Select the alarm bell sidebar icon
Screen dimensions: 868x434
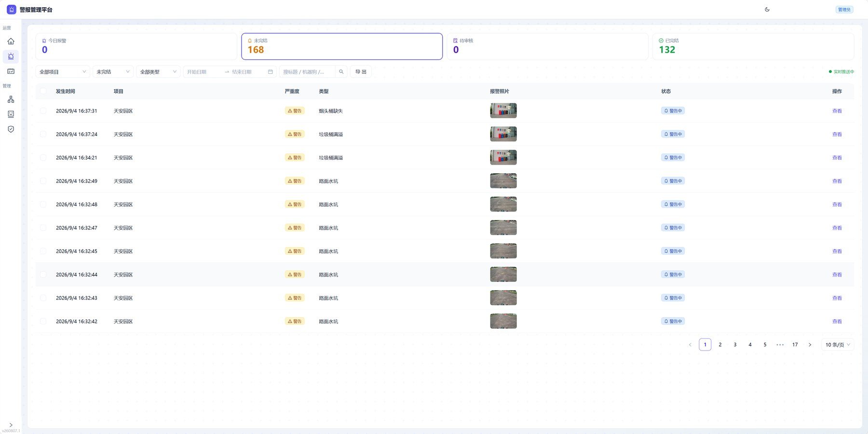[11, 56]
